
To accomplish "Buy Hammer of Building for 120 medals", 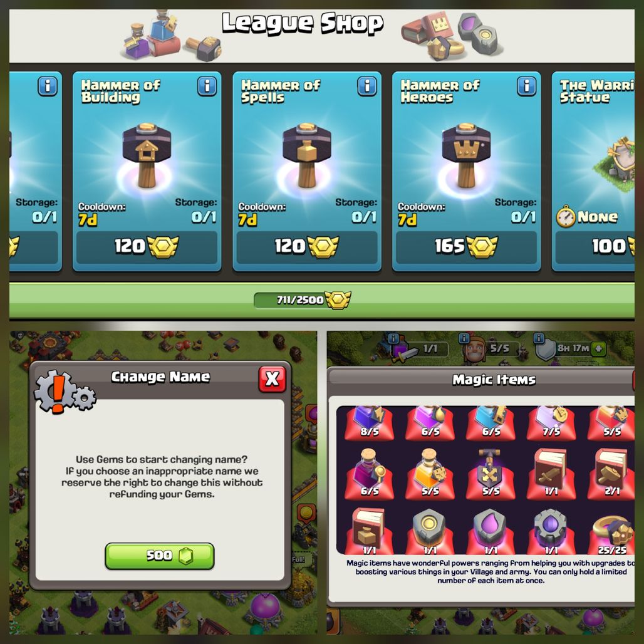I will (147, 247).
